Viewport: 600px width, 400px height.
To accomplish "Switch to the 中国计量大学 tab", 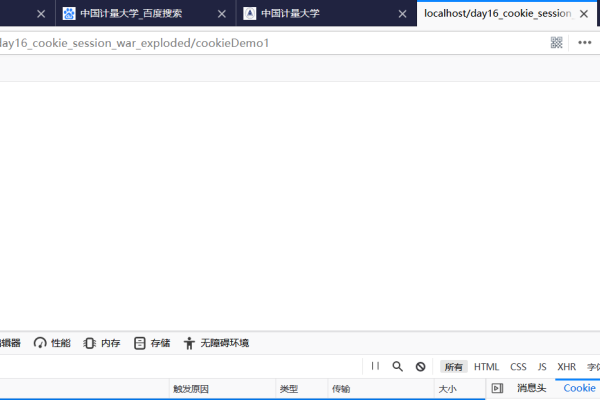I will click(x=326, y=14).
